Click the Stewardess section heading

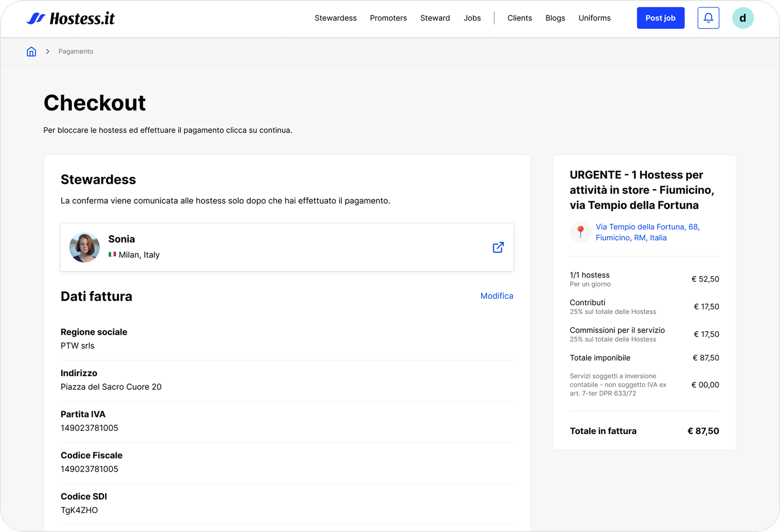click(98, 180)
